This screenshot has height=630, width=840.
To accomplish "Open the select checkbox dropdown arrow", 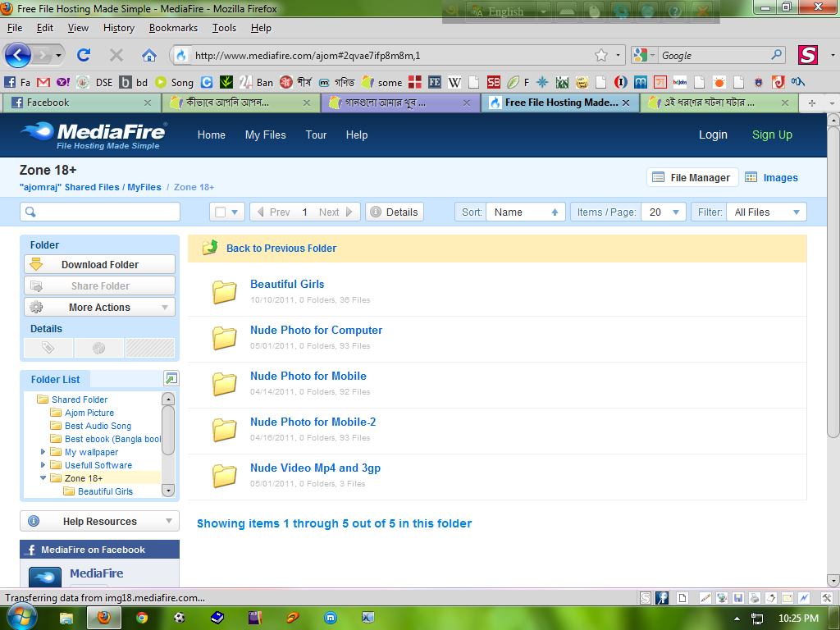I will (235, 212).
